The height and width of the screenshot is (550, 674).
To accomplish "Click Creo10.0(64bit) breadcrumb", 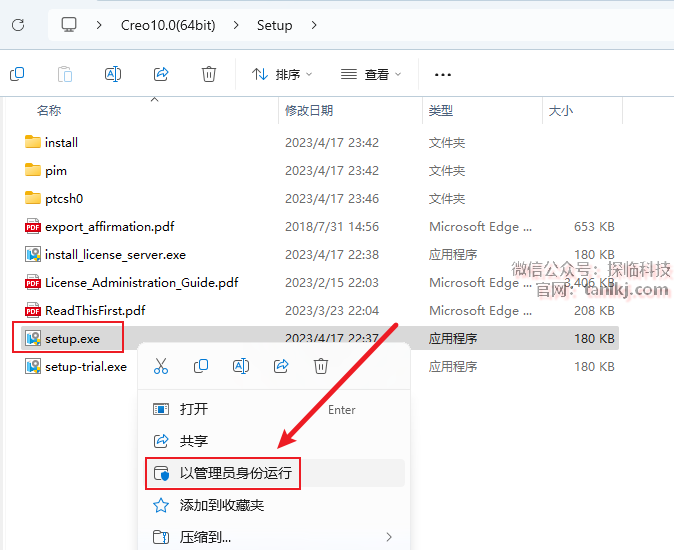I will 168,25.
